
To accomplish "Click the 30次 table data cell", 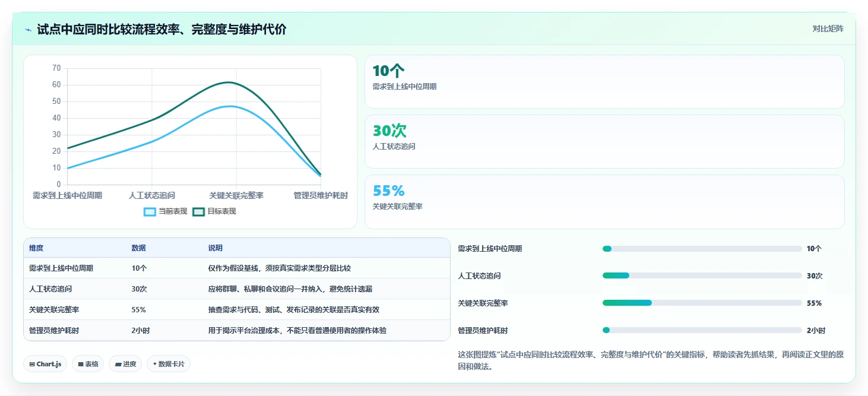I will 140,289.
